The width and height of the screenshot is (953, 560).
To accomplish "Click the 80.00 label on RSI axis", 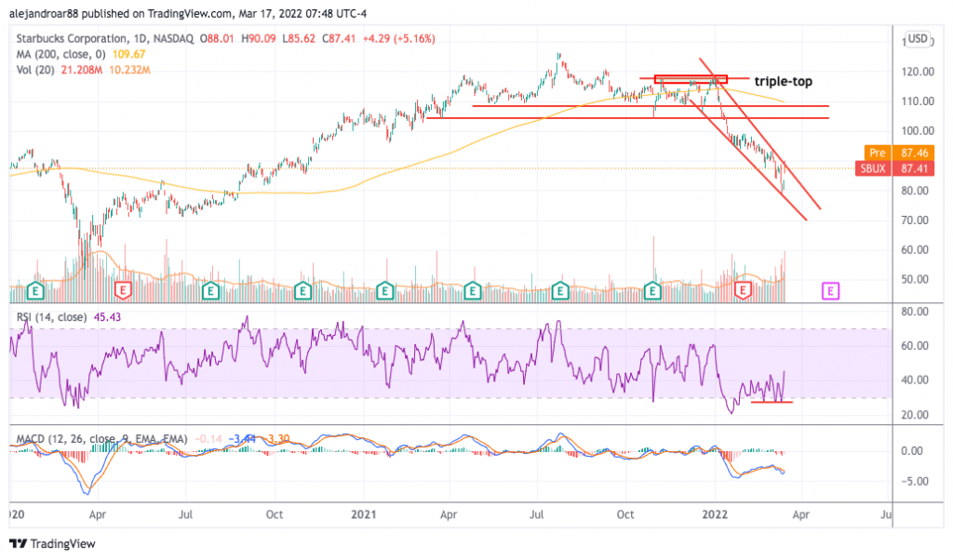I will pos(915,311).
